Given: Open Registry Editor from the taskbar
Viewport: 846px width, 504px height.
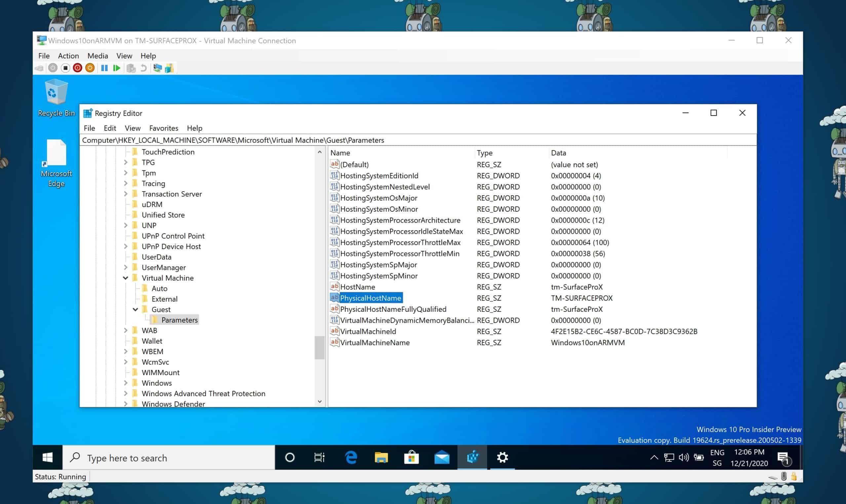Looking at the screenshot, I should pyautogui.click(x=472, y=457).
